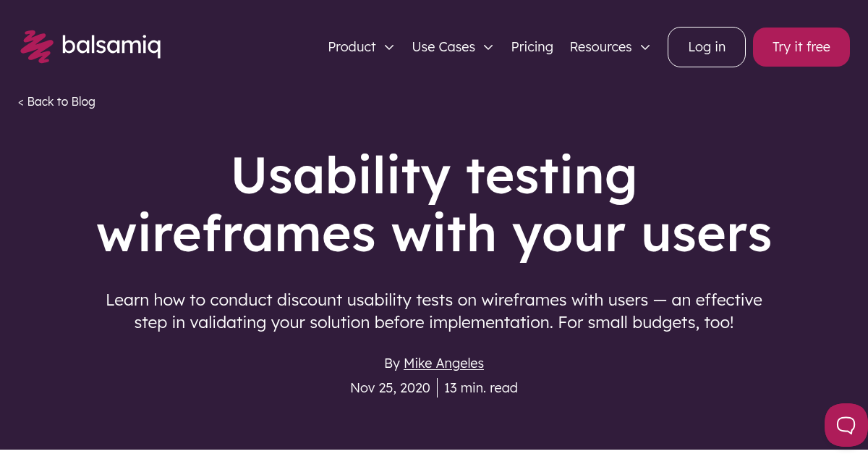Click the Balsamiq squiggle logo icon
The width and height of the screenshot is (868, 454).
pos(38,46)
